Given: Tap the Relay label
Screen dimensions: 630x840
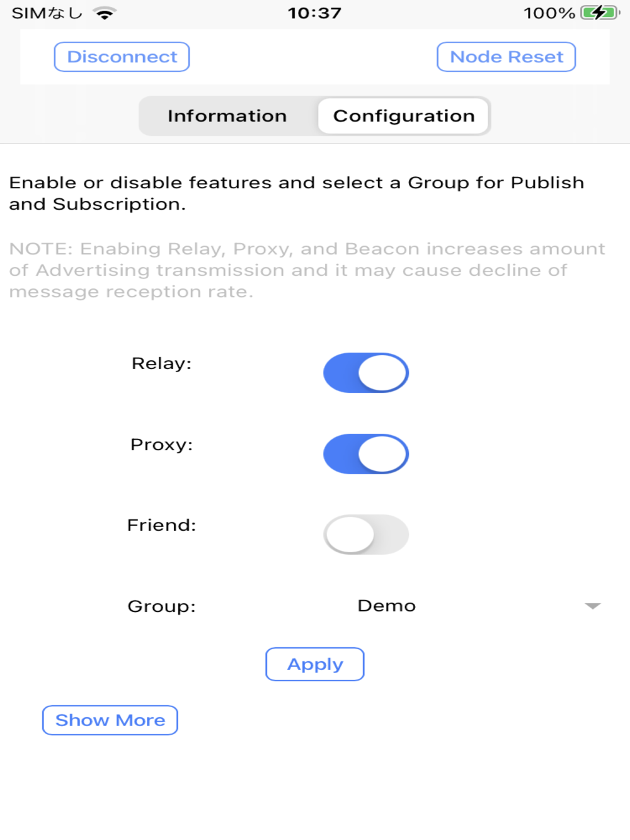Looking at the screenshot, I should point(161,363).
